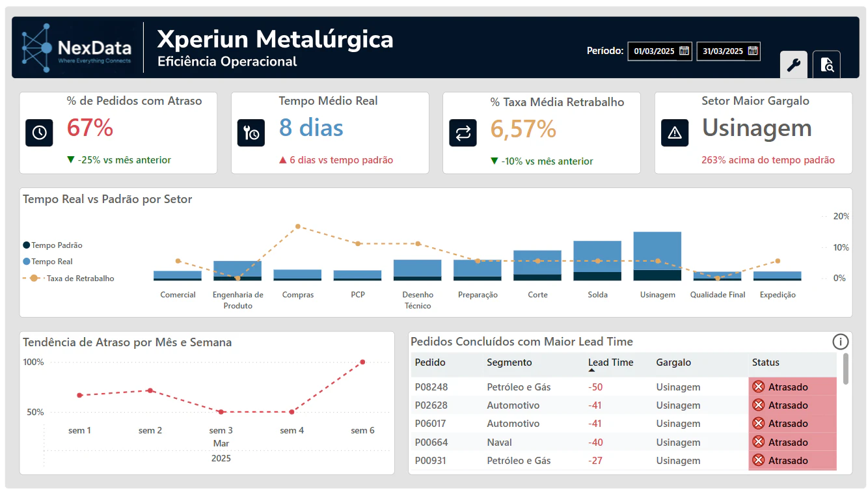Open the start date calendar picker
This screenshot has height=492, width=868.
(x=684, y=51)
